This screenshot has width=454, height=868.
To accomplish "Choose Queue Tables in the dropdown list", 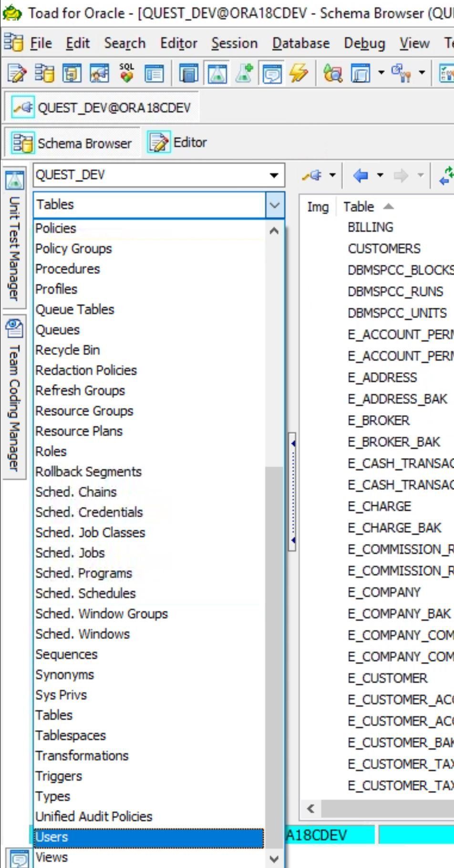I will pos(149,309).
